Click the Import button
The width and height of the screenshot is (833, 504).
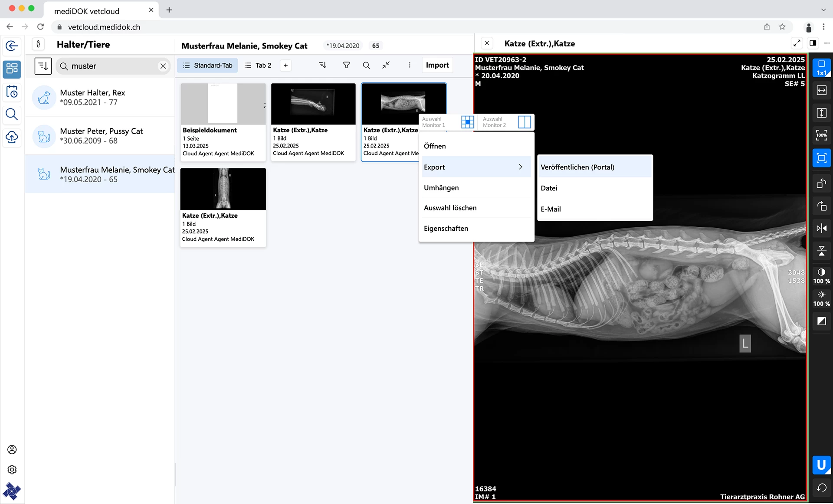pos(437,65)
